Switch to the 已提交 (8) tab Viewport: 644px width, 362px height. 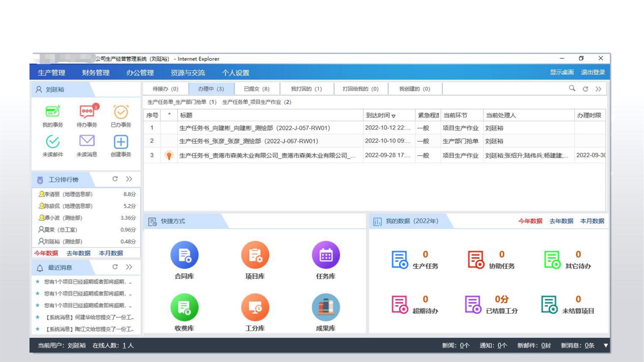[x=257, y=89]
